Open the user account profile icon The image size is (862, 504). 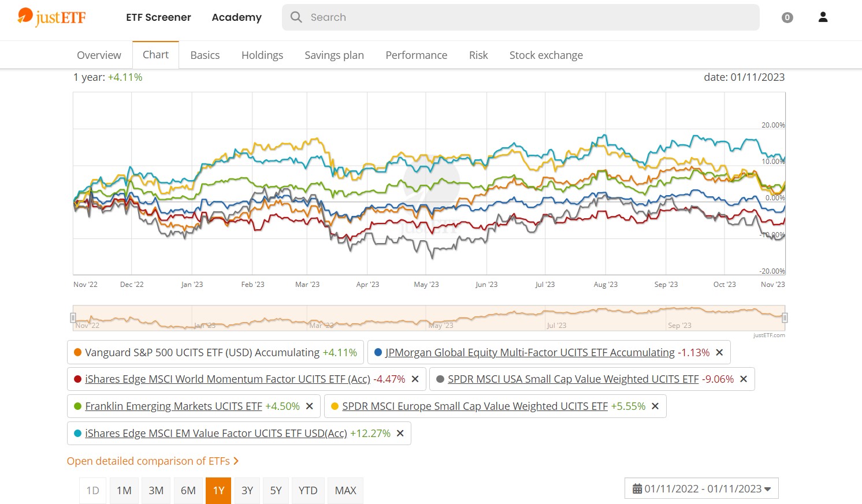pyautogui.click(x=823, y=17)
